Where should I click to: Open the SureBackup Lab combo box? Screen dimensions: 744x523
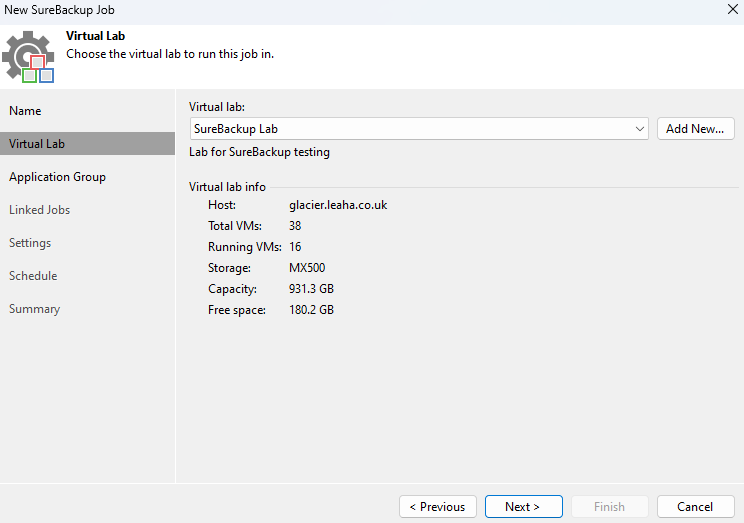coord(419,129)
